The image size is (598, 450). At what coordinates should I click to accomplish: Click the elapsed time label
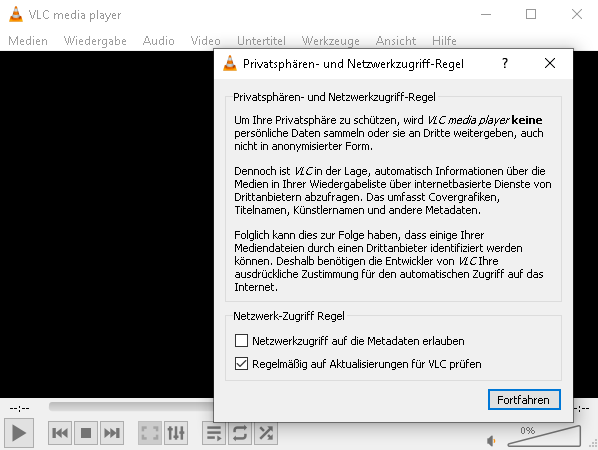click(x=20, y=408)
